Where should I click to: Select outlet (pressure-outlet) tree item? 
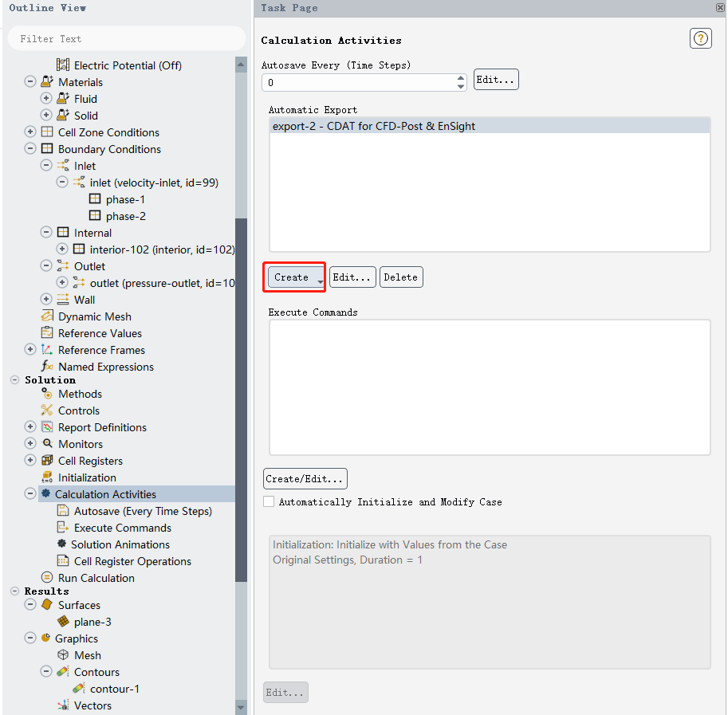click(x=162, y=282)
